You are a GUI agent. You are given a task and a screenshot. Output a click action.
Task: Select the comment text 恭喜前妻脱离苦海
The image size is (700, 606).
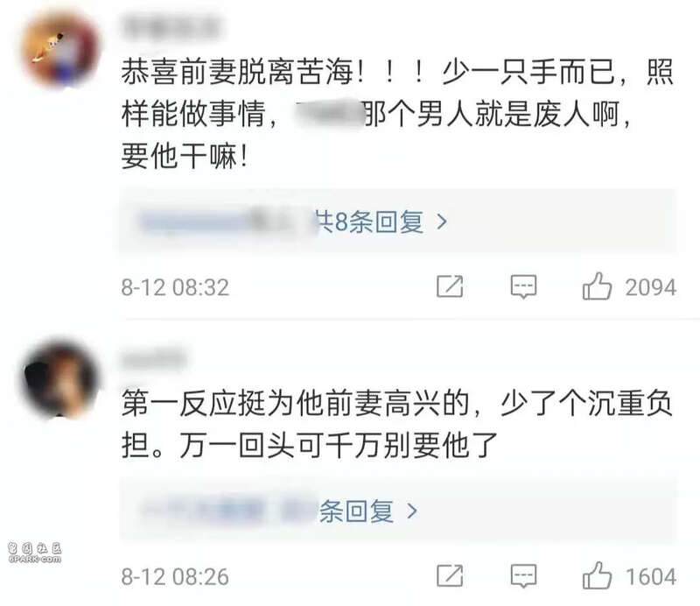click(237, 72)
